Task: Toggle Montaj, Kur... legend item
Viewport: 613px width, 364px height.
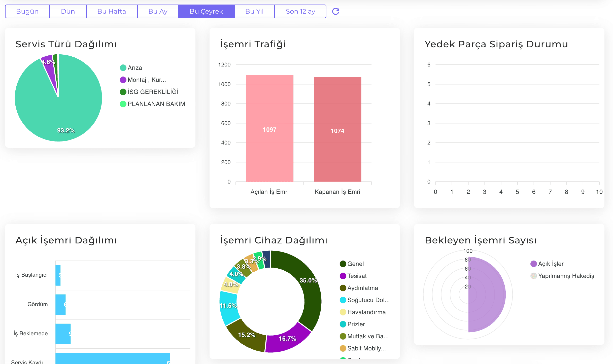Action: pos(143,80)
